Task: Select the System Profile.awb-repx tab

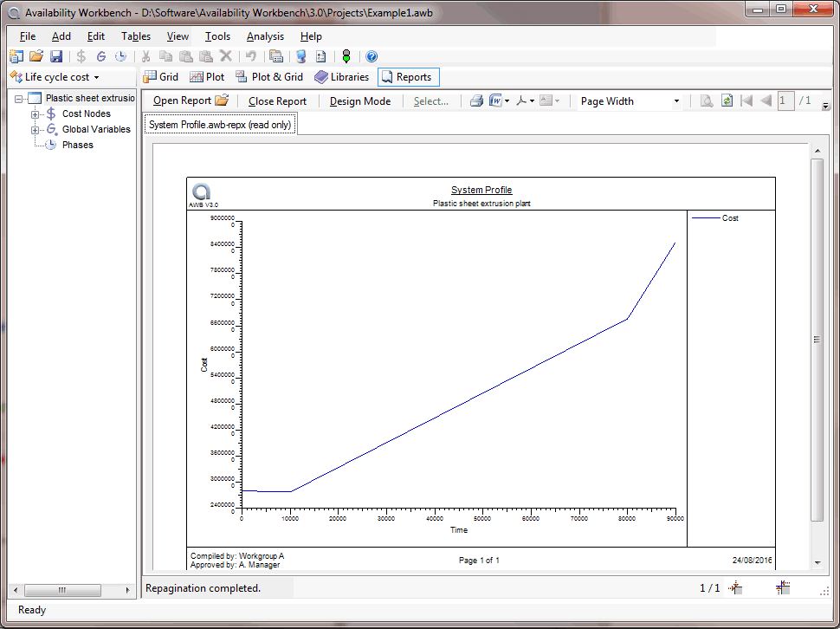Action: click(220, 125)
